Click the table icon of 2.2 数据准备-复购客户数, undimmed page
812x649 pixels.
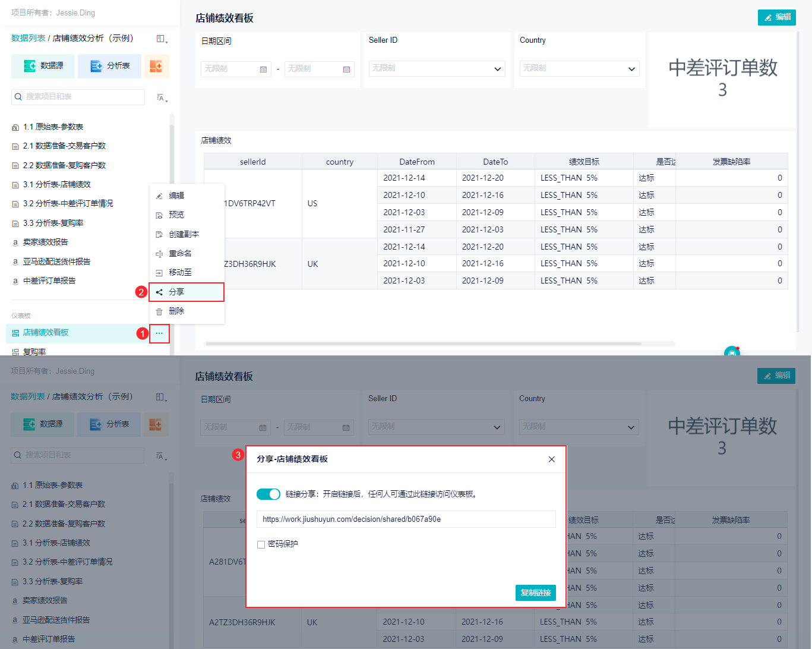coord(15,166)
